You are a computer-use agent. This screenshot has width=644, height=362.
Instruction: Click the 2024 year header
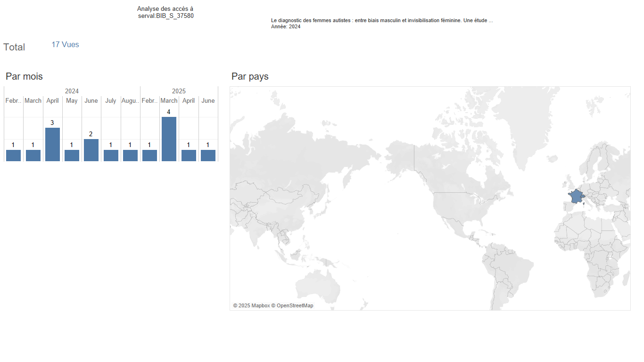(72, 91)
